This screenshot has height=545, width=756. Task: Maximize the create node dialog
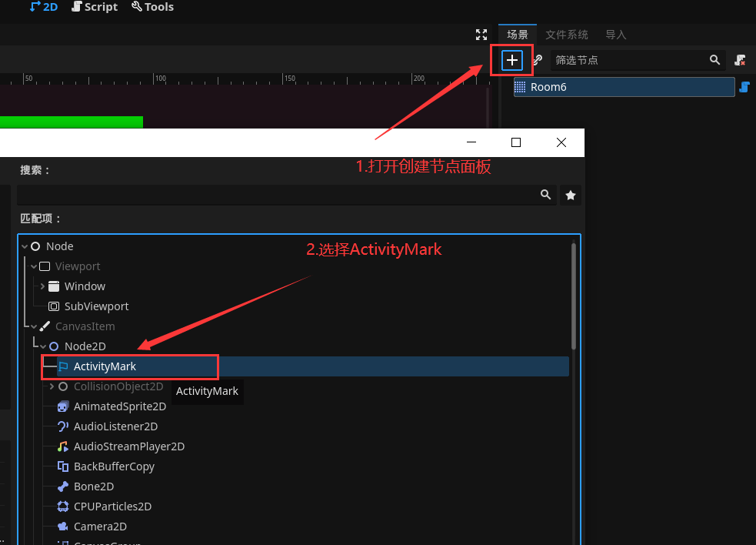coord(516,142)
